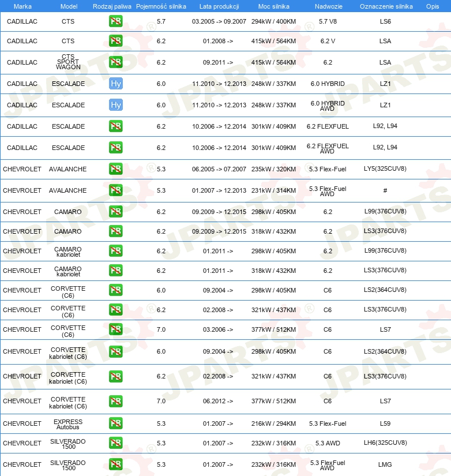Click the Model column header
The height and width of the screenshot is (476, 451).
[x=69, y=6]
